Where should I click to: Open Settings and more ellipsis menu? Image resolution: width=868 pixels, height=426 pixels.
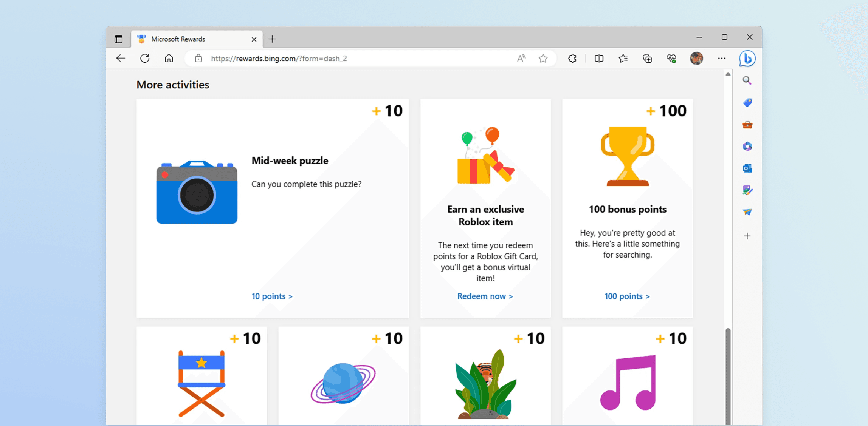pos(722,59)
